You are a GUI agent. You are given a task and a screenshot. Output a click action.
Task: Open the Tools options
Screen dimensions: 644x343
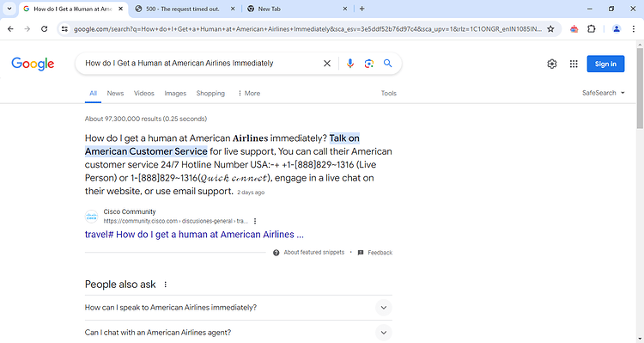point(388,94)
